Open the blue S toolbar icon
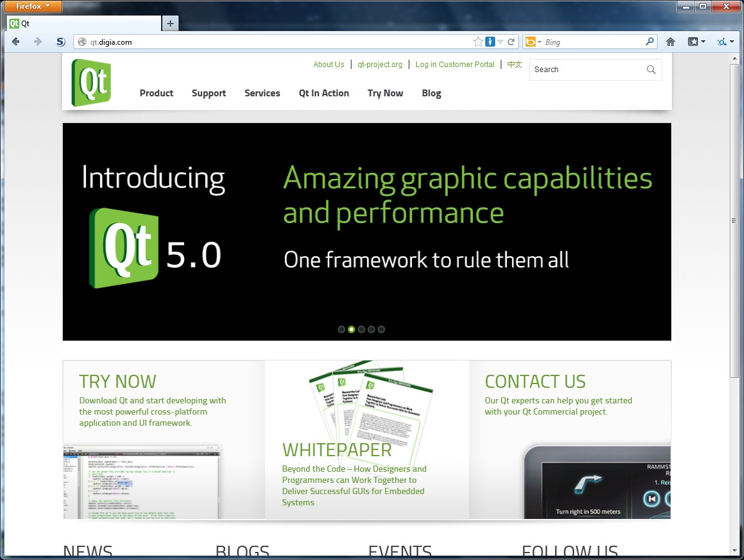The width and height of the screenshot is (744, 560). (60, 42)
